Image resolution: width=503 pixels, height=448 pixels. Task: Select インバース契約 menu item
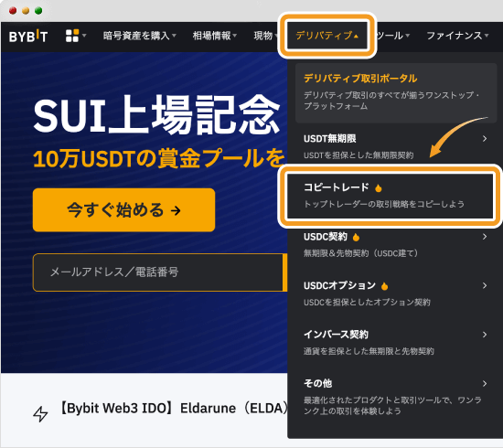pyautogui.click(x=395, y=343)
